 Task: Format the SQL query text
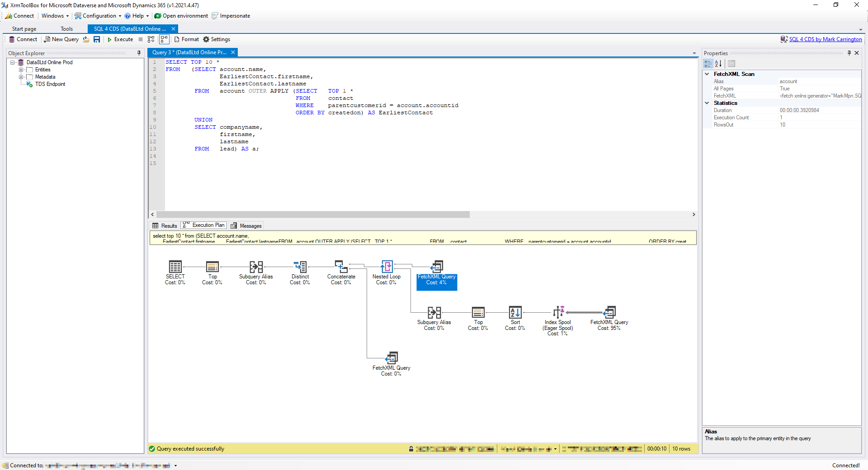coord(186,39)
